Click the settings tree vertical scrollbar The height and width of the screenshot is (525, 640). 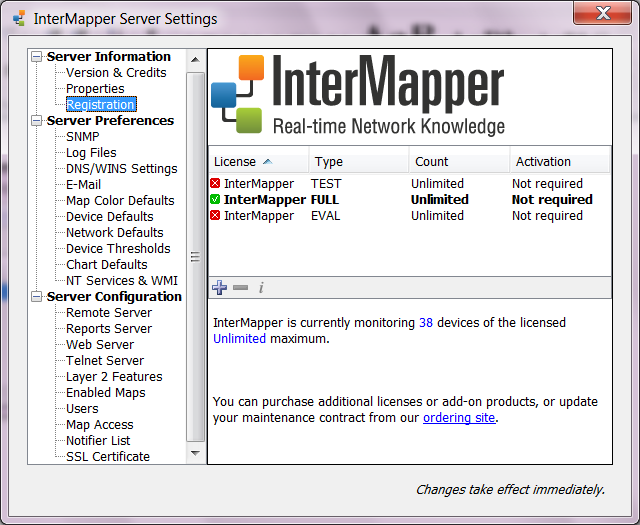[x=195, y=256]
